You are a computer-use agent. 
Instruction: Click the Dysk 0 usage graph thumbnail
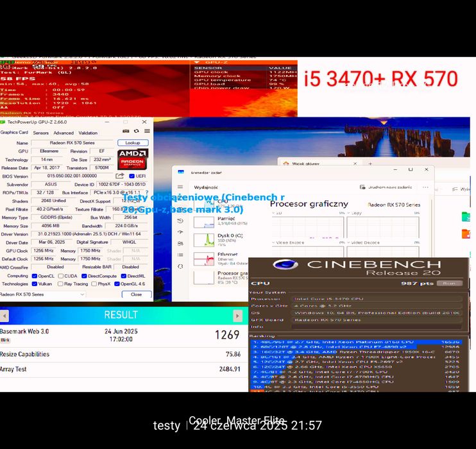point(204,240)
